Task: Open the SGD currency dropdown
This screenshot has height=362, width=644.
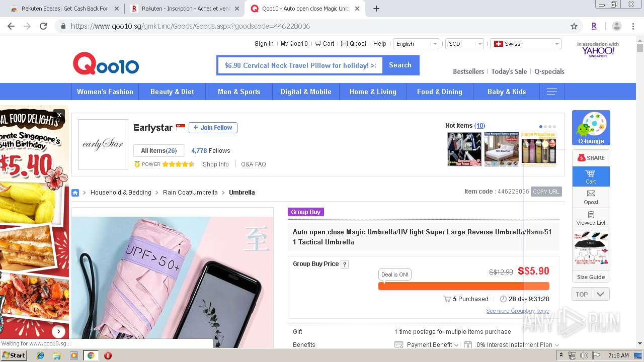Action: tap(465, 44)
